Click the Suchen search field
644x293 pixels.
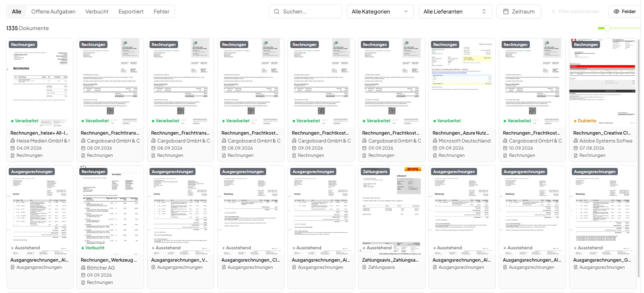305,12
